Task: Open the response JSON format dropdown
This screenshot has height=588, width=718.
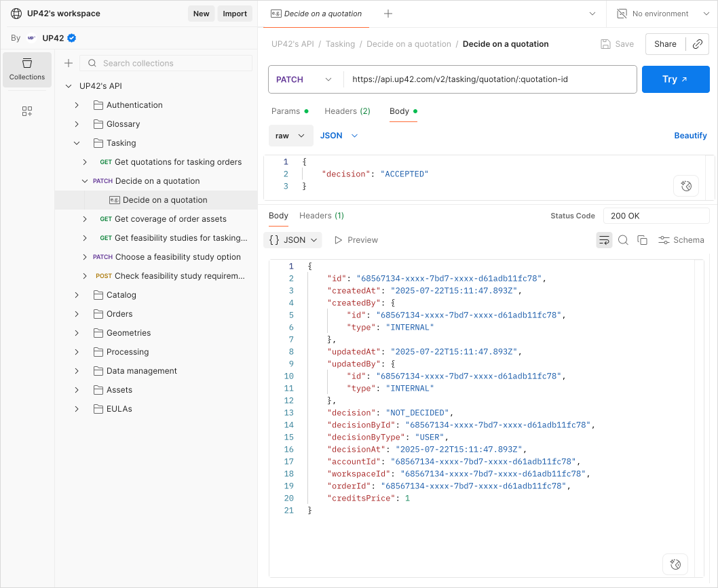Action: click(292, 240)
